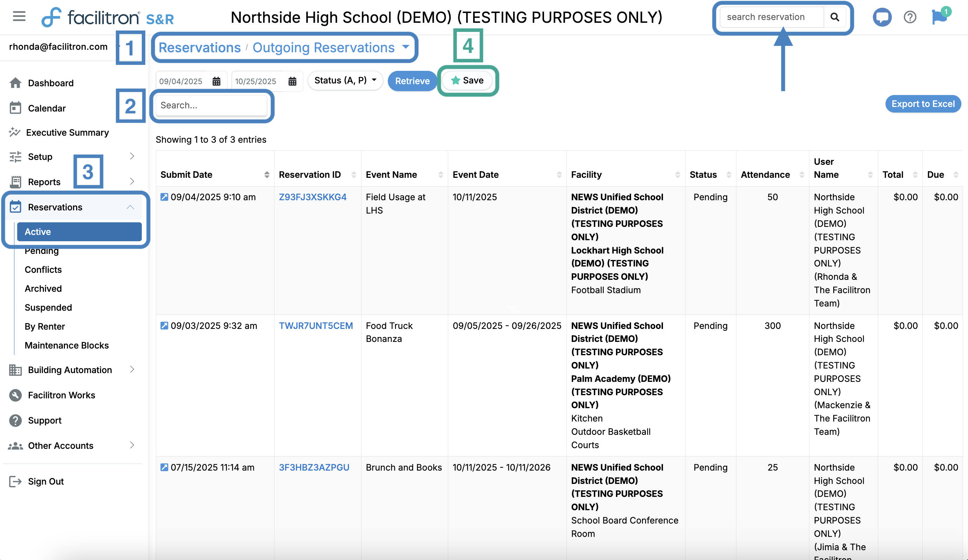Open the flag notifications icon

click(x=939, y=17)
